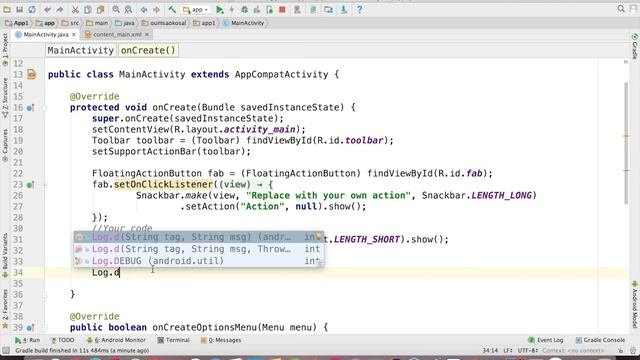Choose Log.DEBUG (android.util) completion
Screen dimensions: 640x360
click(199, 261)
